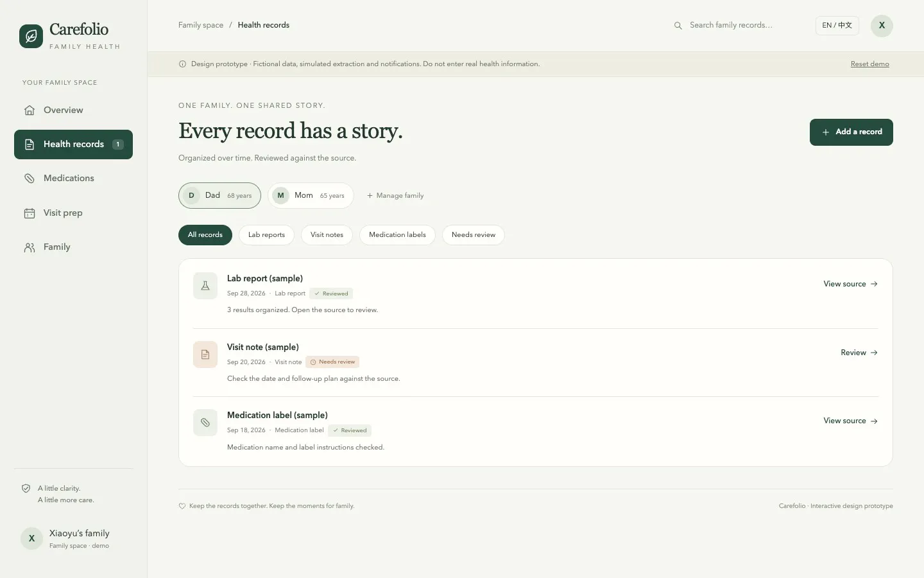924x578 pixels.
Task: Open the Family sidebar page
Action: (73, 247)
